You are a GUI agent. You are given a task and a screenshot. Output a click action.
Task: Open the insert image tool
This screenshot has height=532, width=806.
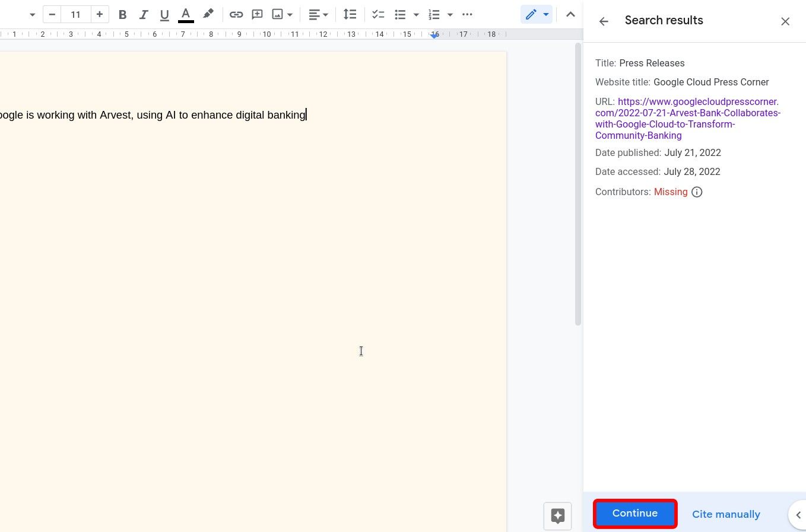coord(277,14)
